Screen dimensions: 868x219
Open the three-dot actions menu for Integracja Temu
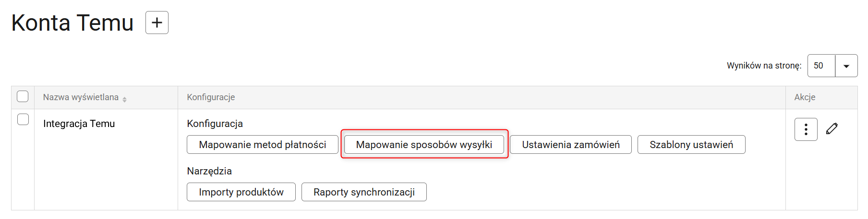806,129
